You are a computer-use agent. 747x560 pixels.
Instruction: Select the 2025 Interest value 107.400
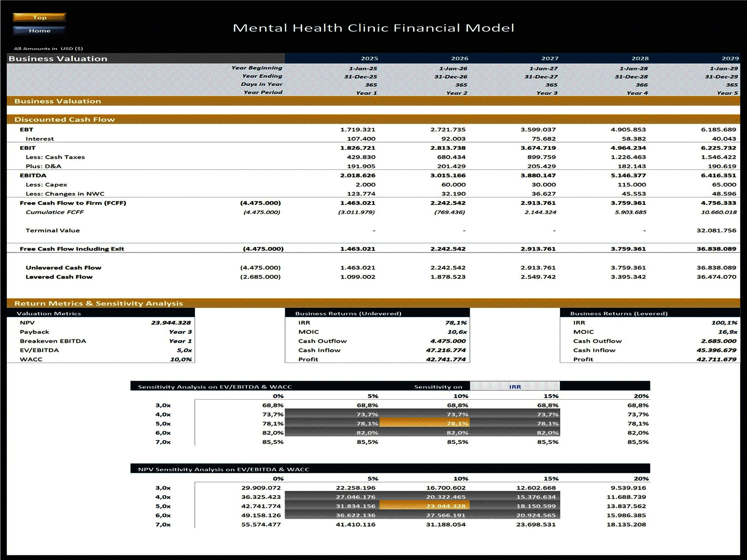pyautogui.click(x=361, y=139)
